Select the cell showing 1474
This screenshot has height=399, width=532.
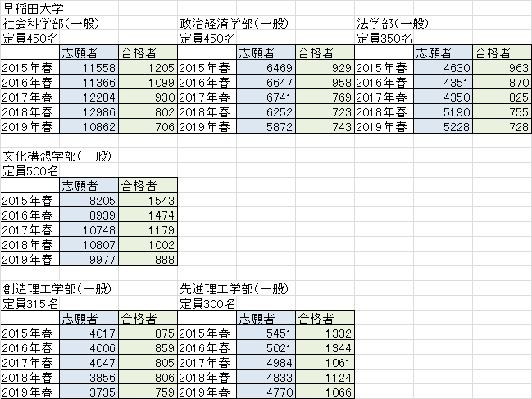coord(148,215)
